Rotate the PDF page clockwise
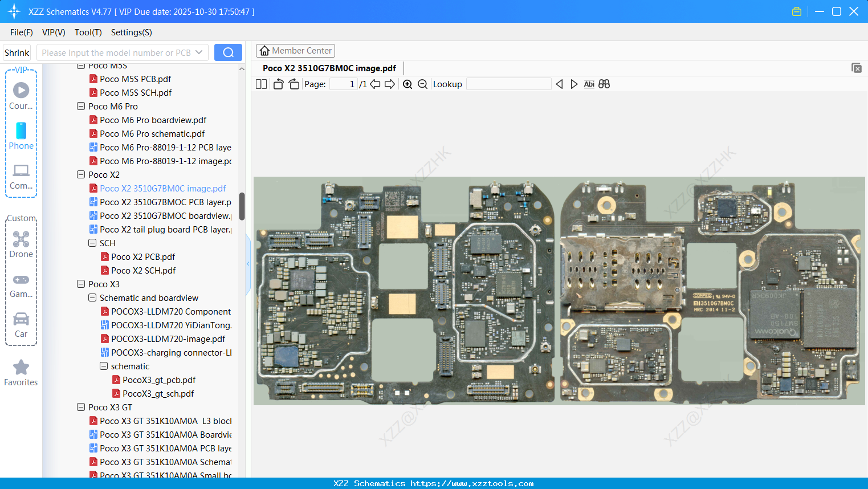Screen dimensions: 868x489 click(x=293, y=84)
